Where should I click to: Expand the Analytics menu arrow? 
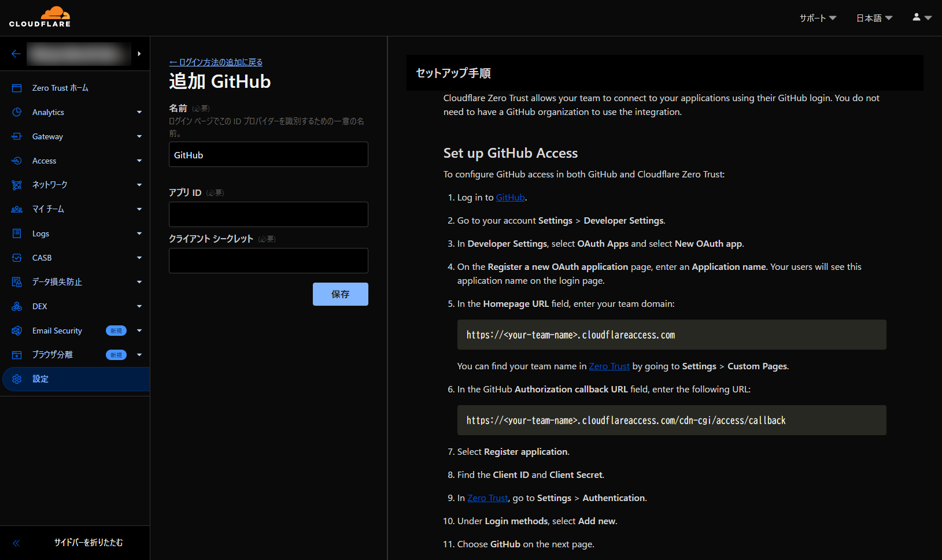tap(139, 112)
